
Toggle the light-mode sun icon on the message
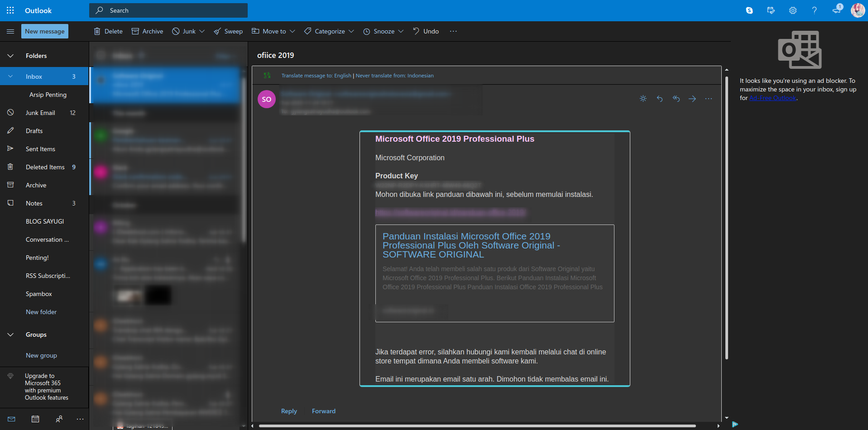643,99
